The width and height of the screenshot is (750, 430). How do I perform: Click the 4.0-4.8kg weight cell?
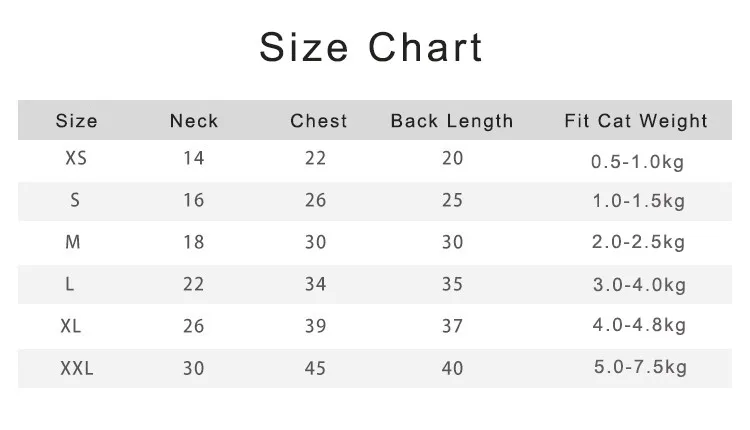[x=638, y=326]
